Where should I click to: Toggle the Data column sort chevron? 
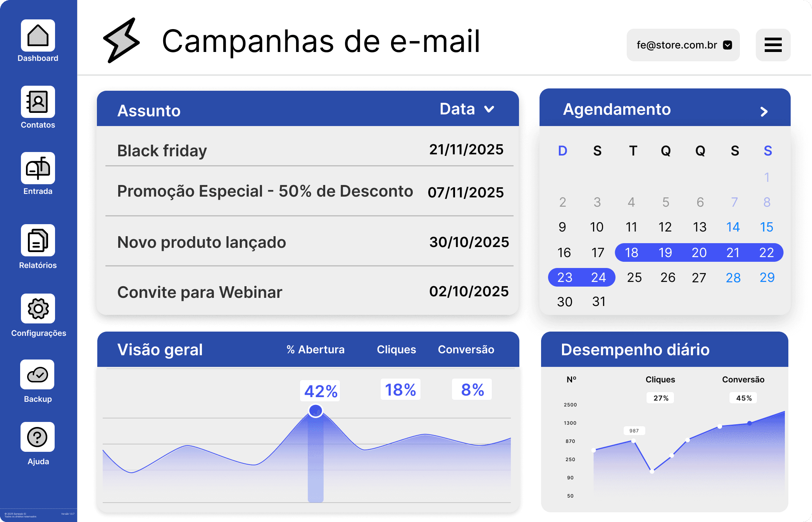pos(489,109)
